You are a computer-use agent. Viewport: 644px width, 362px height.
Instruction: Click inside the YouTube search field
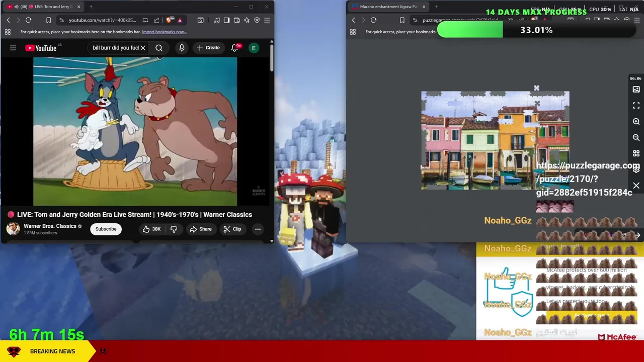coord(115,48)
